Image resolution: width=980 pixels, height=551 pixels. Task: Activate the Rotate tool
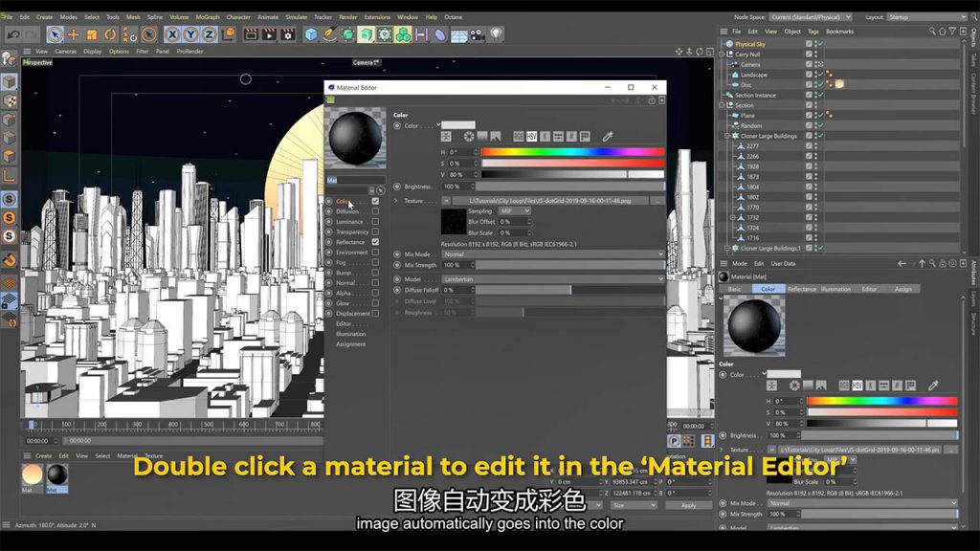[x=111, y=35]
